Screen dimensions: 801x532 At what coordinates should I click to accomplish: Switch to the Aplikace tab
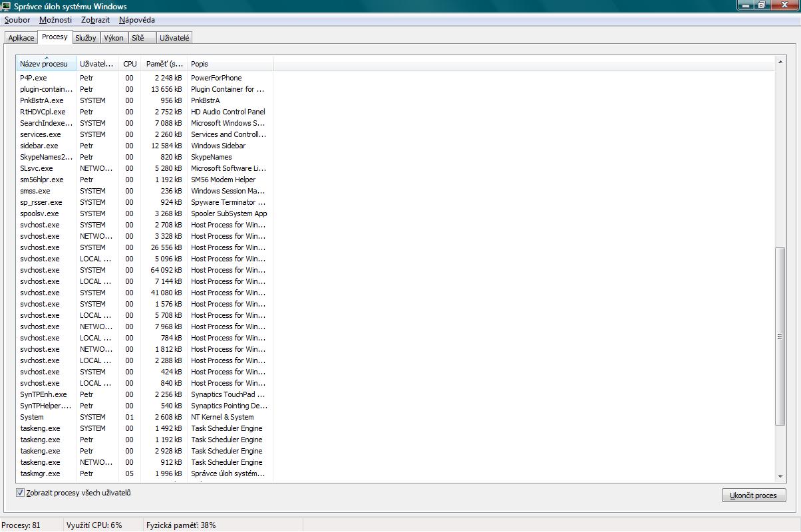click(x=21, y=38)
